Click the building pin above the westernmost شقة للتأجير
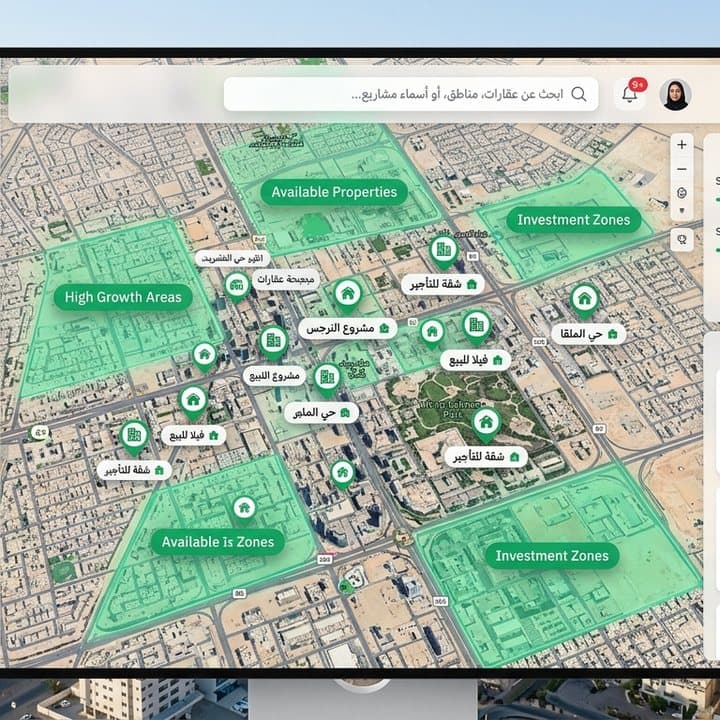This screenshot has height=720, width=720. (x=134, y=437)
